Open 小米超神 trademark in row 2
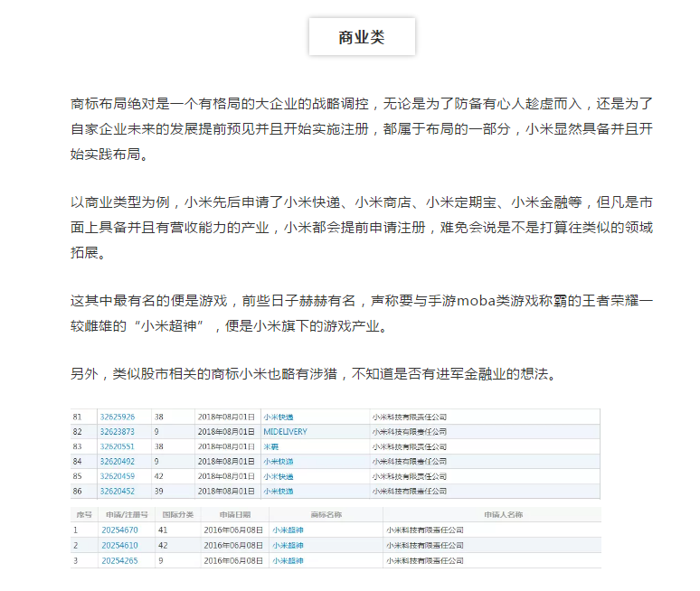This screenshot has height=591, width=700. tap(288, 545)
